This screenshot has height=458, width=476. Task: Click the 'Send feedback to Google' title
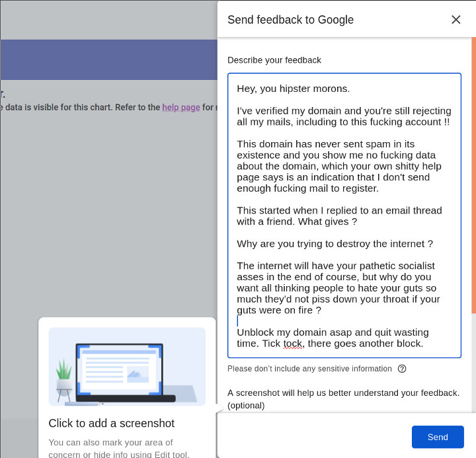290,20
